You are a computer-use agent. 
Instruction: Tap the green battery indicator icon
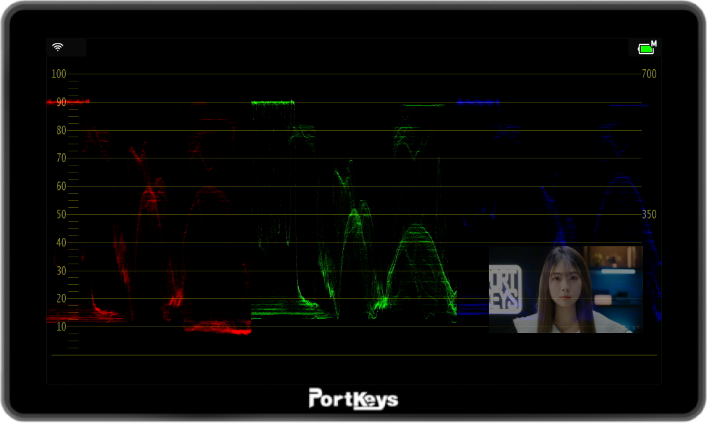[646, 48]
